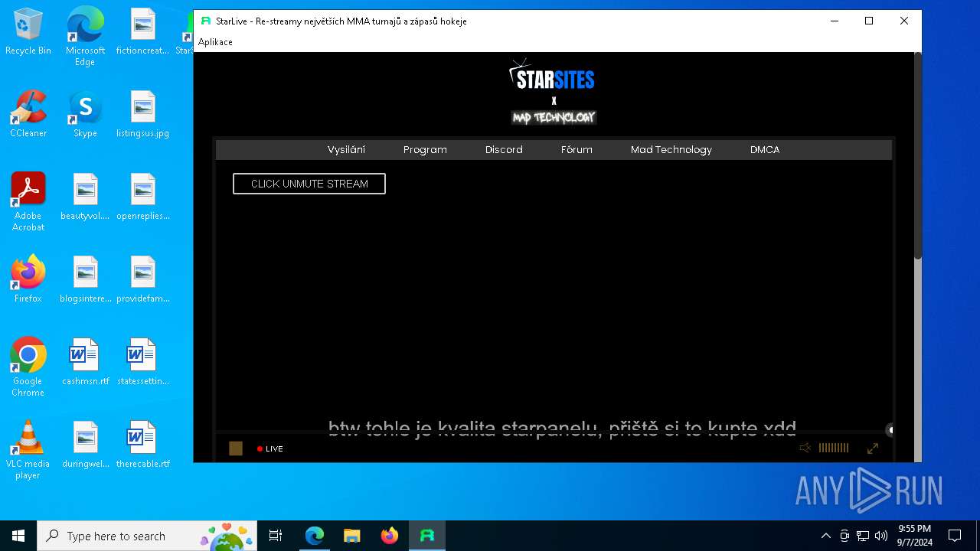The image size is (980, 551).
Task: Select therecable.rtf desktop document
Action: click(142, 445)
